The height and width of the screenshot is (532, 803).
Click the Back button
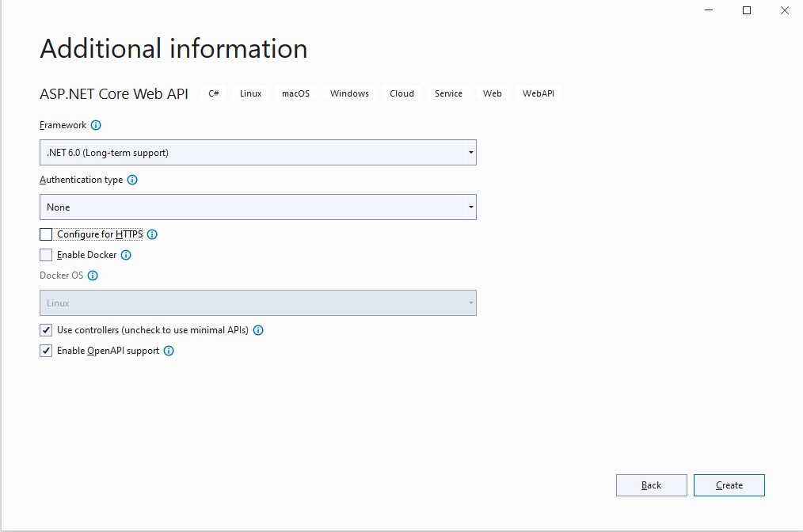(x=652, y=484)
